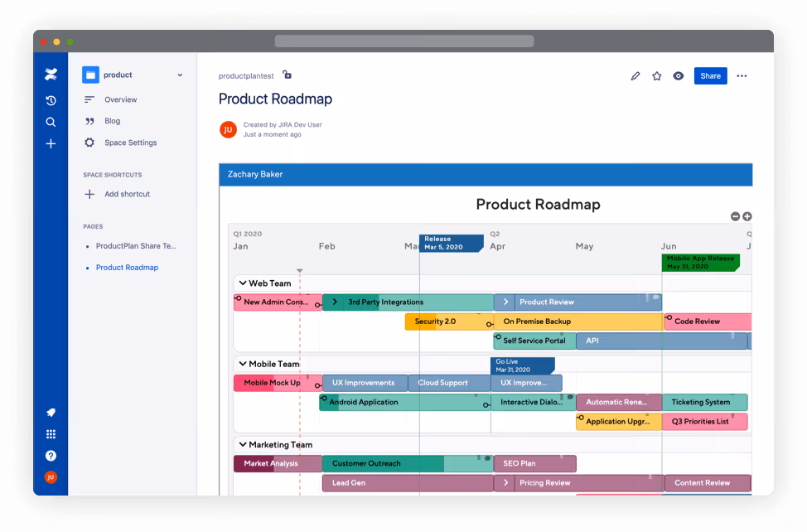
Task: Open Space Settings via the gear icon
Action: [x=89, y=143]
